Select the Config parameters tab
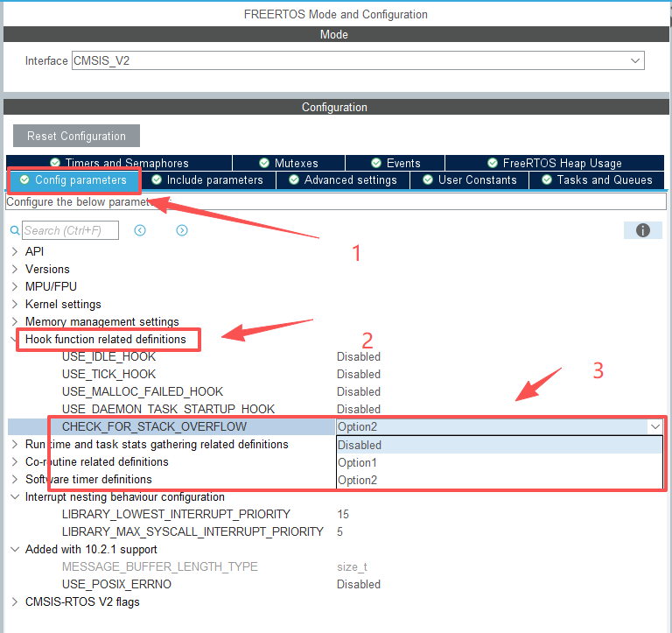The image size is (672, 633). pos(73,180)
